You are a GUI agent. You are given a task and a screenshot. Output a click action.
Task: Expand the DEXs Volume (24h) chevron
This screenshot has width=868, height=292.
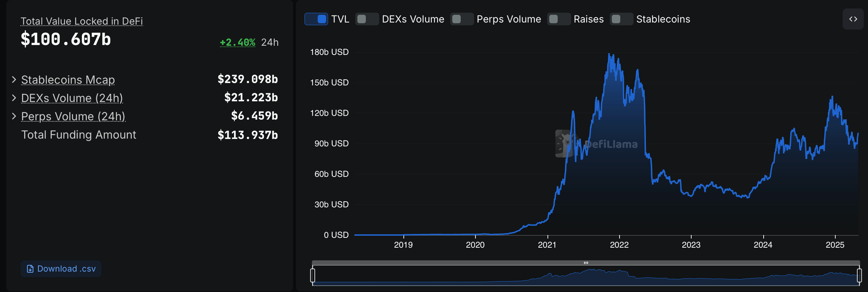point(14,98)
